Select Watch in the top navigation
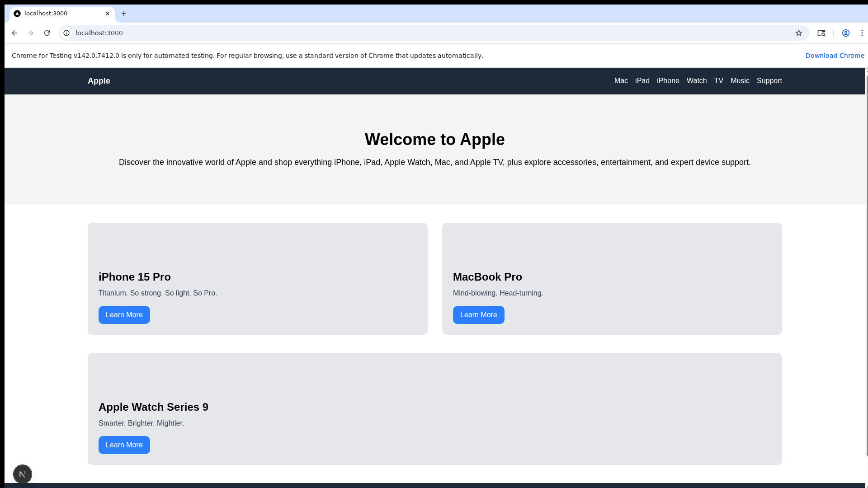This screenshot has width=868, height=488. pos(696,81)
